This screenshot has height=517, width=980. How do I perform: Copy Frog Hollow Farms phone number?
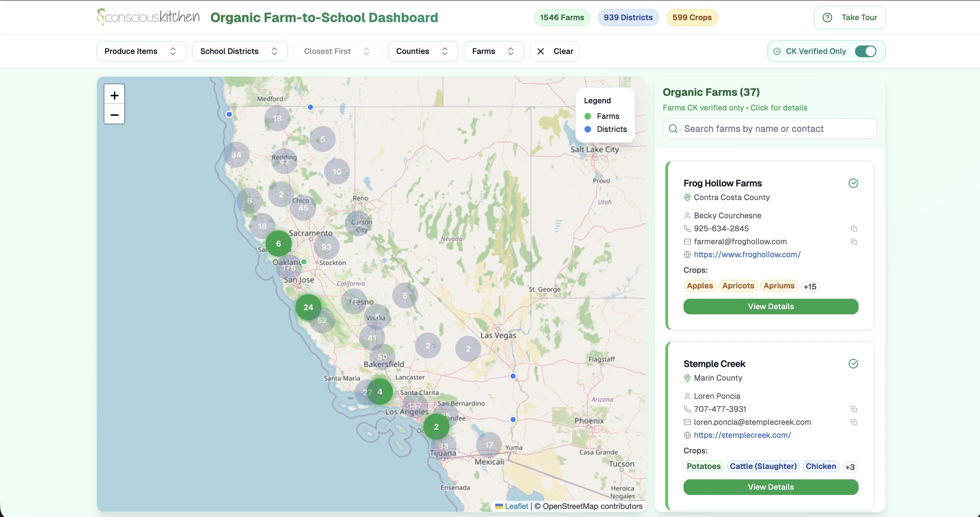tap(854, 229)
